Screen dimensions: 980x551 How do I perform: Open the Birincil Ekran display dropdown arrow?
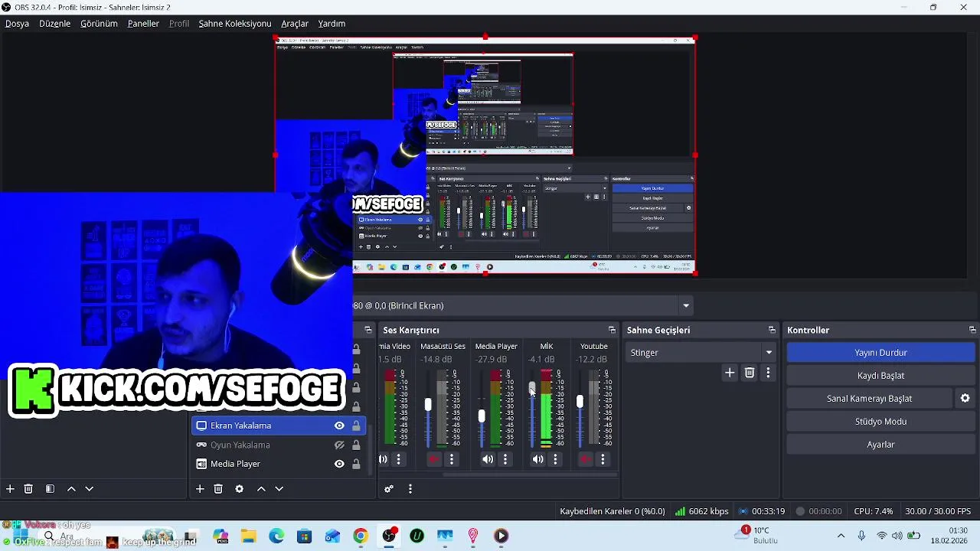coord(686,305)
